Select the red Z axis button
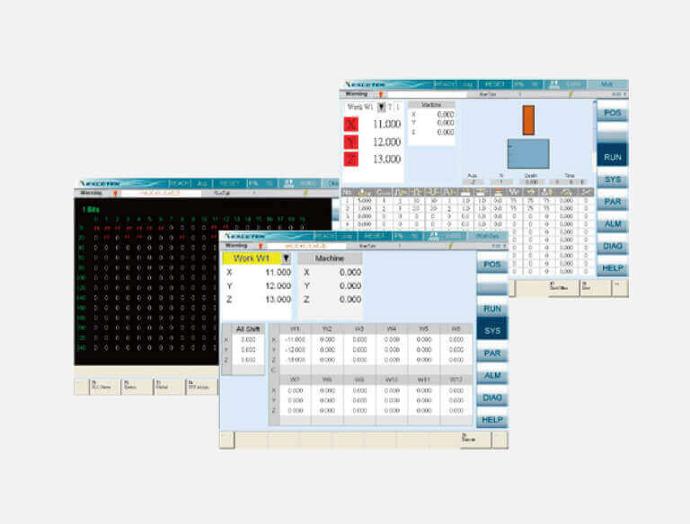The height and width of the screenshot is (524, 690). [x=351, y=159]
